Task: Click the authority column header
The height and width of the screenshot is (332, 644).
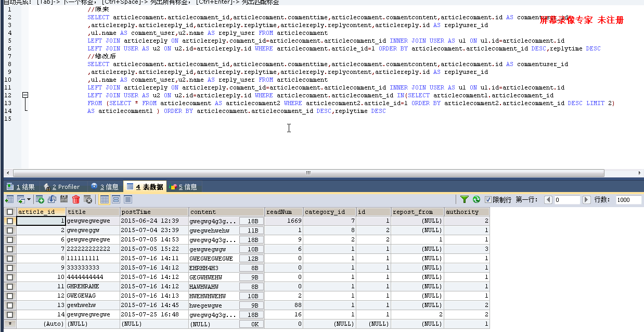Action: click(x=467, y=212)
